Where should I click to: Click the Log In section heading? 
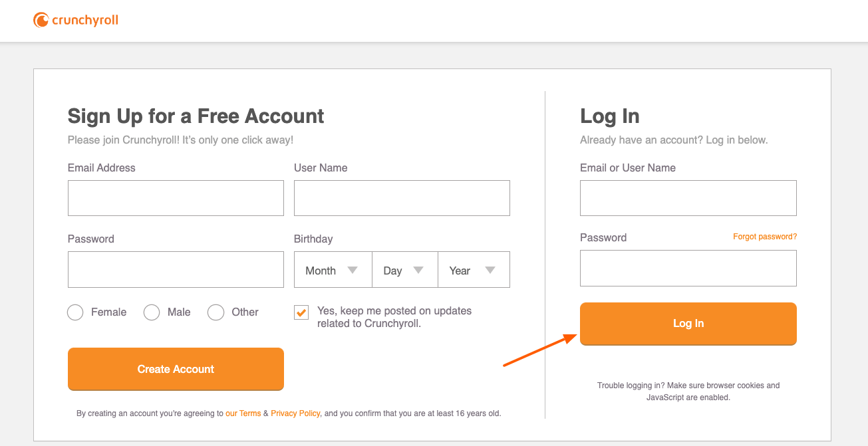click(x=610, y=116)
